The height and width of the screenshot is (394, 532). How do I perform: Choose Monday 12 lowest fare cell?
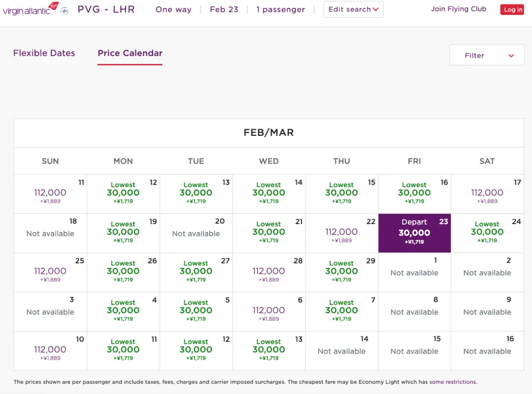[x=123, y=193]
